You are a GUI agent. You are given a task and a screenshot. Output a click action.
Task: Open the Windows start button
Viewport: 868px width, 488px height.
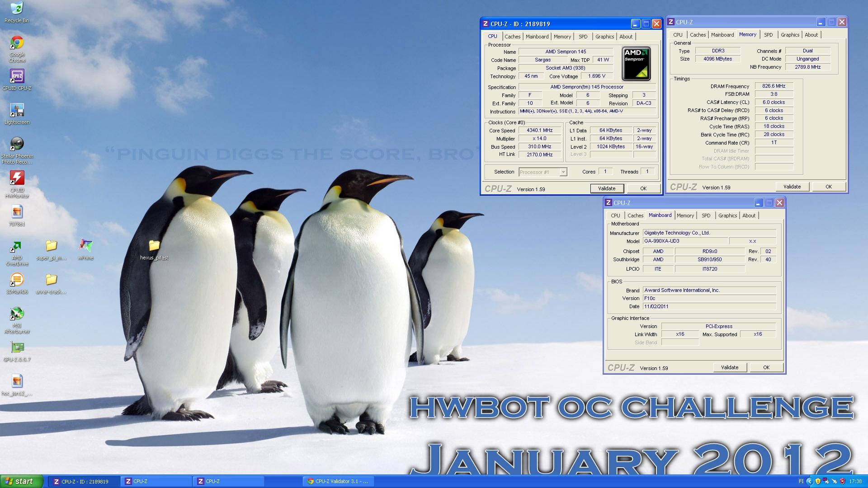pos(22,481)
